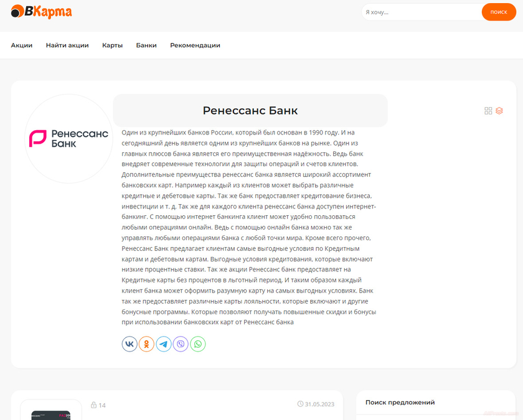Open the Telegram share icon

pos(164,343)
